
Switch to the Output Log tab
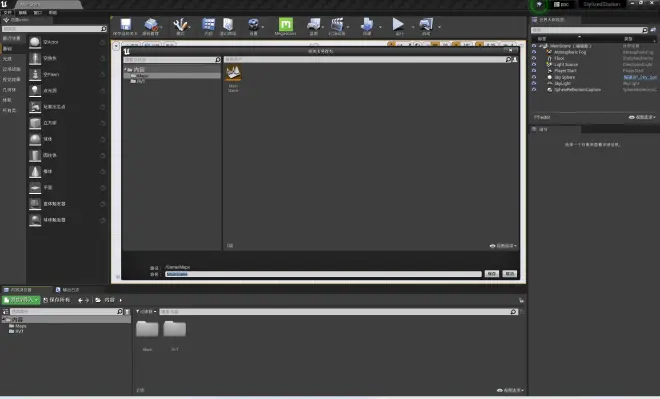67,290
